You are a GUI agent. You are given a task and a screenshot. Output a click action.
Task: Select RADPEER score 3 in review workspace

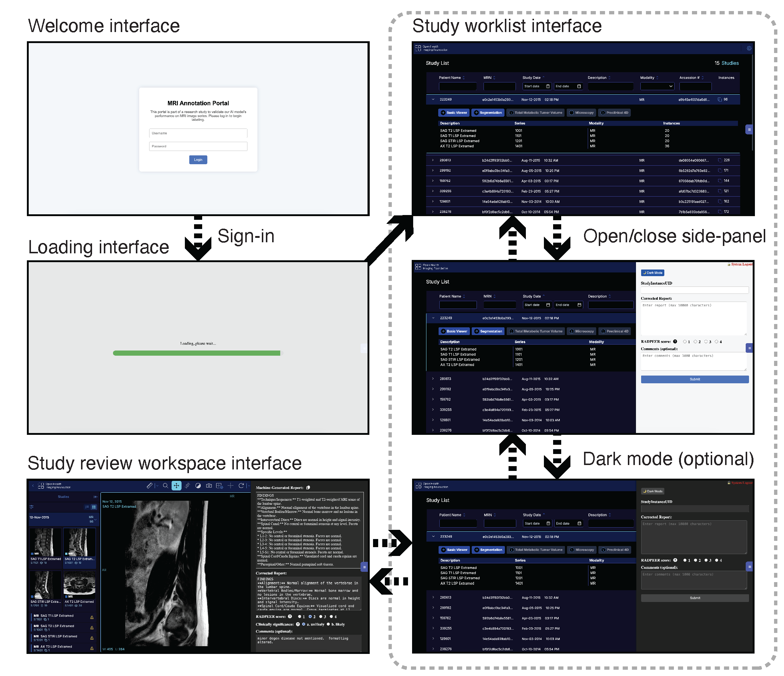320,617
